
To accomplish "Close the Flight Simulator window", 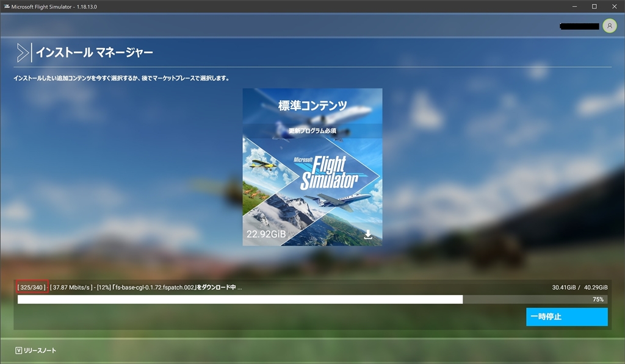I will 614,6.
